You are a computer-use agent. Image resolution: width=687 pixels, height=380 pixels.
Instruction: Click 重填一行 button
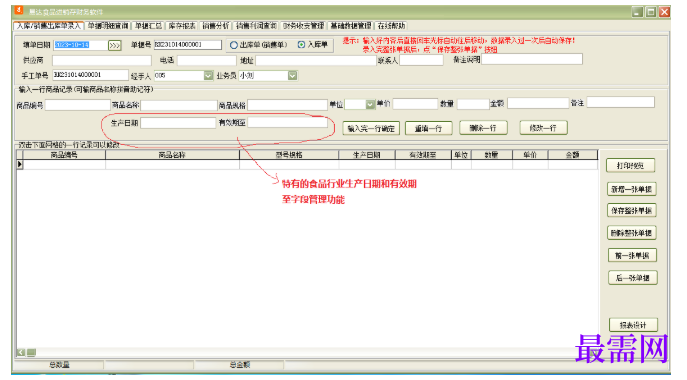tap(428, 128)
